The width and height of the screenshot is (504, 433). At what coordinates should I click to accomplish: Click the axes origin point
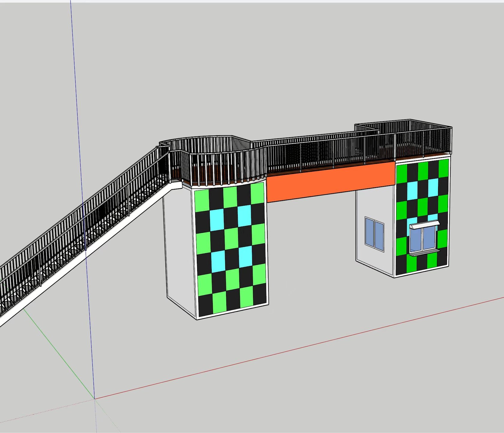coord(94,399)
